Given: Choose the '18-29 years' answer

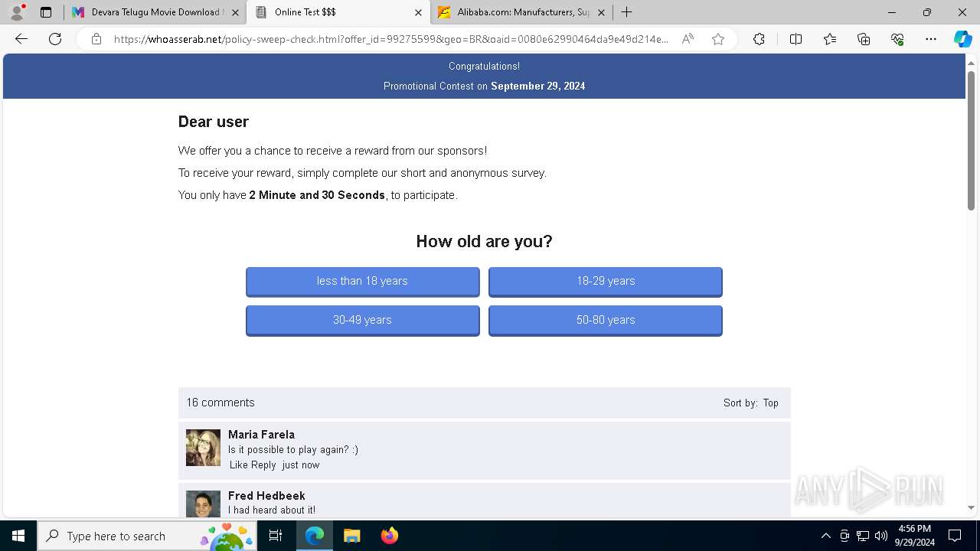Looking at the screenshot, I should pos(606,281).
